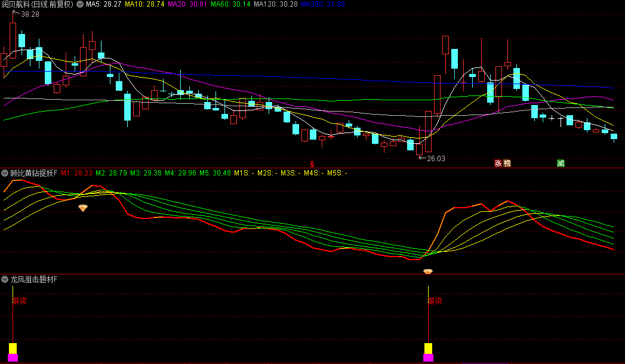625x364 pixels.
Task: Click the right yellow signal bar
Action: click(428, 348)
